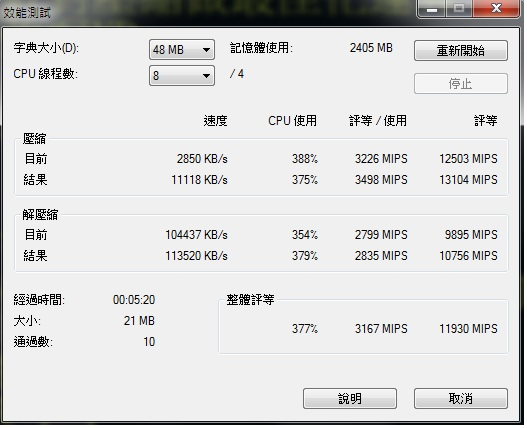Open help with the 說明 button

pyautogui.click(x=350, y=399)
